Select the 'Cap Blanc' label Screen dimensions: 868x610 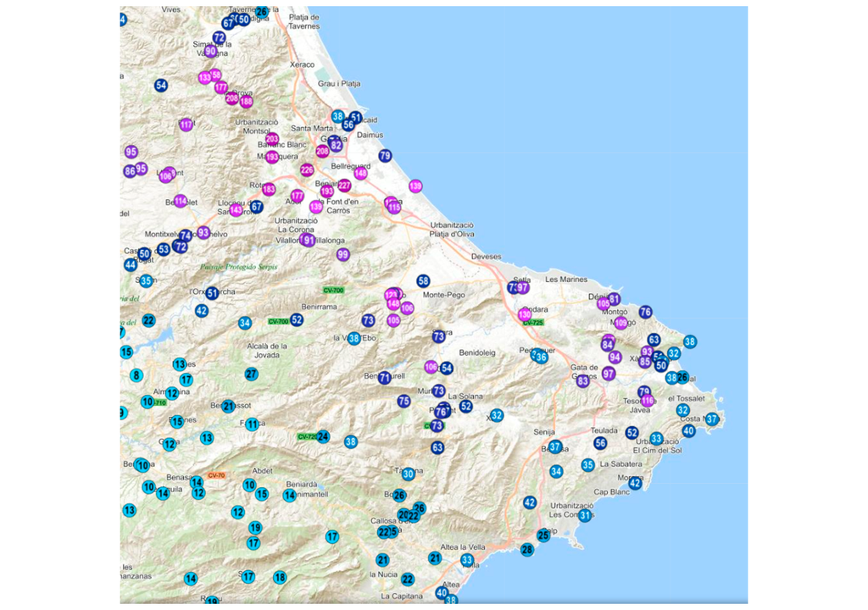pos(612,492)
